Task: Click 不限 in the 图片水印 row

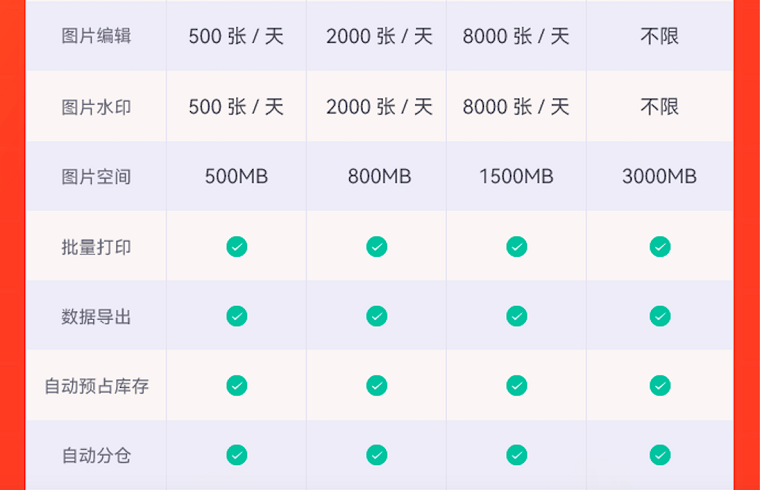Action: [x=659, y=107]
